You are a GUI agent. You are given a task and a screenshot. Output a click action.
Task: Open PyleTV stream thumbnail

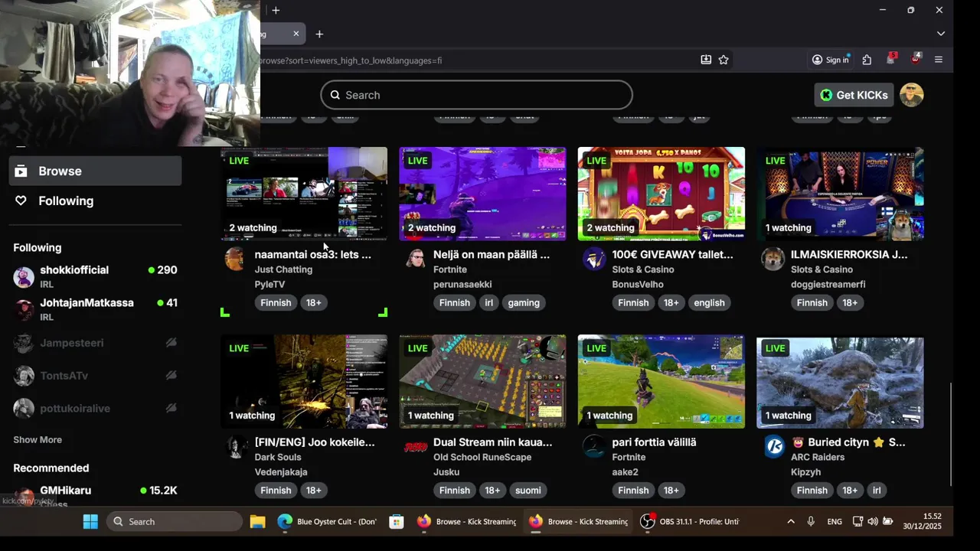(304, 194)
